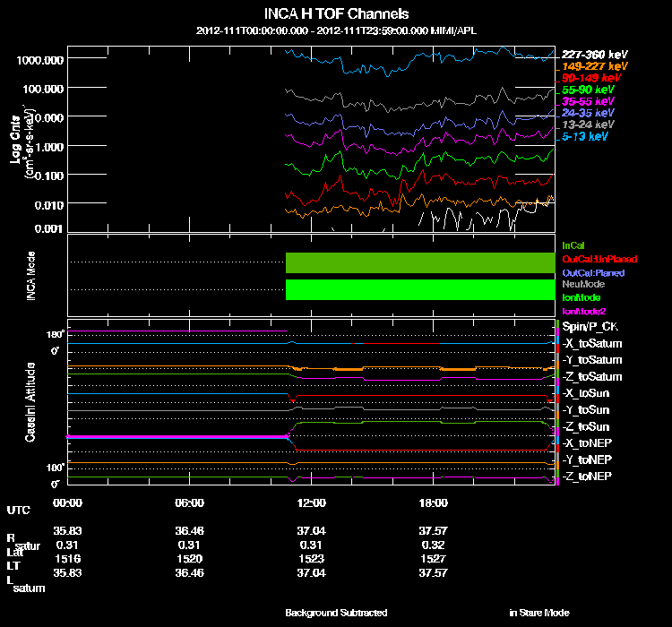Click the '-X_toNEP' attitude label
672x627 pixels.
(587, 442)
